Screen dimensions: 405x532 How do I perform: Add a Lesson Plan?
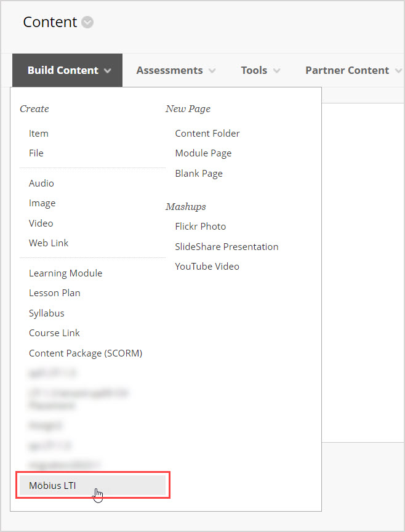pyautogui.click(x=54, y=292)
